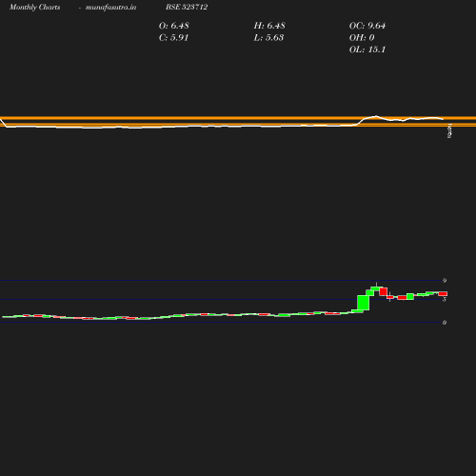Click the price axis label "9"
This screenshot has height=476, width=476.
click(x=445, y=281)
